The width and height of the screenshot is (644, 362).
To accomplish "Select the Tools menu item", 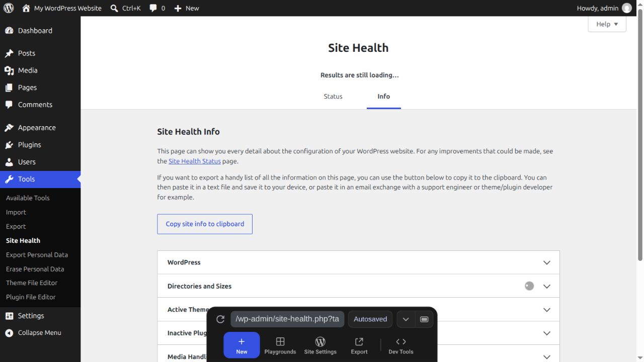I will [40, 179].
